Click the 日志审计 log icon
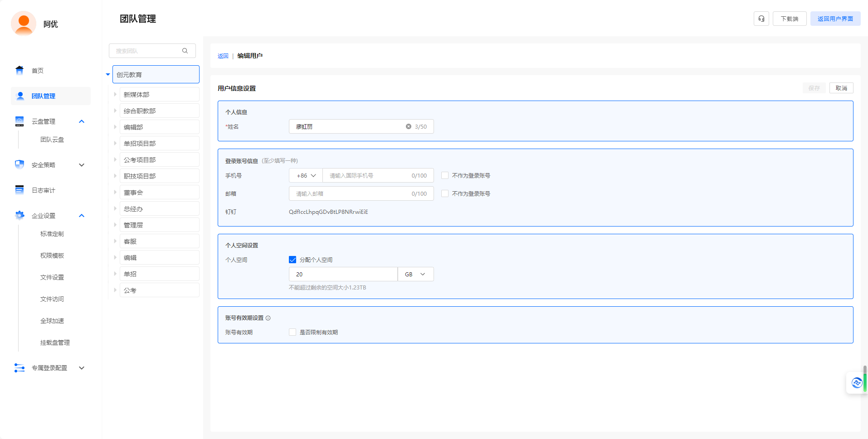 20,190
